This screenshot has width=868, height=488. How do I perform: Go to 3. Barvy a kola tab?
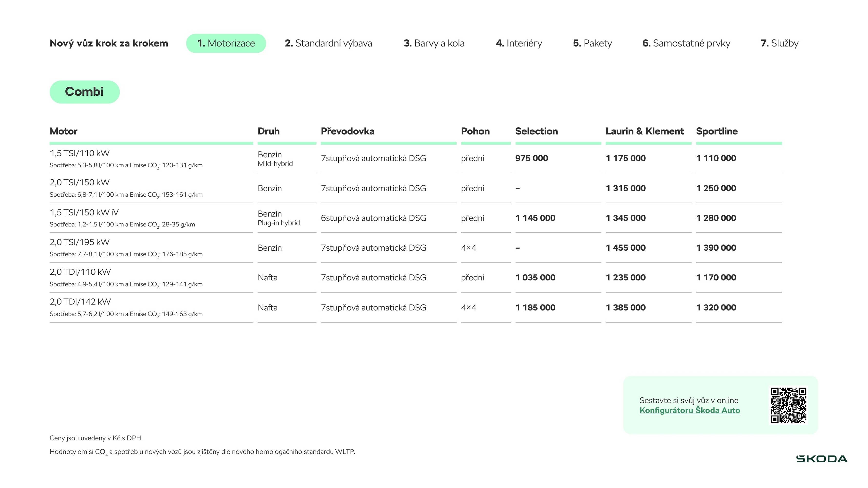434,43
